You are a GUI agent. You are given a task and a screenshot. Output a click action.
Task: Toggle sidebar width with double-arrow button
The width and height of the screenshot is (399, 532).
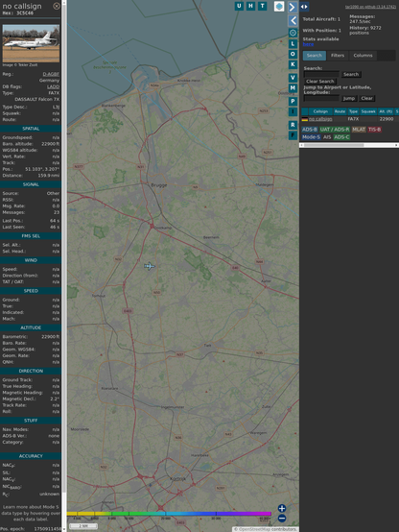coord(304,7)
